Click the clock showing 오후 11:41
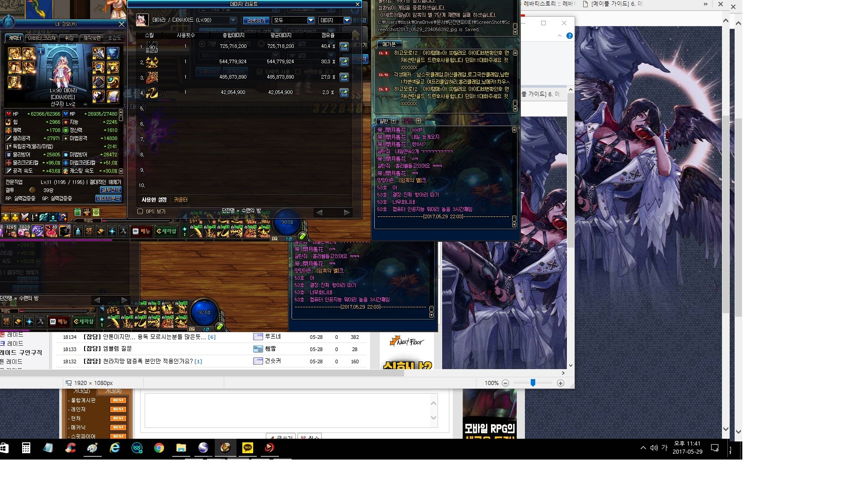Viewport: 868px width, 488px height. pyautogui.click(x=687, y=444)
